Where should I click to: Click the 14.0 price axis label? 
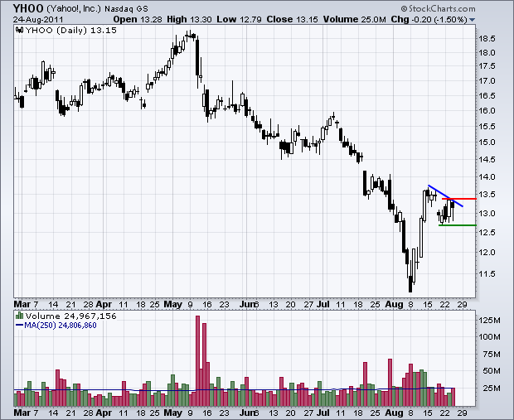[487, 177]
